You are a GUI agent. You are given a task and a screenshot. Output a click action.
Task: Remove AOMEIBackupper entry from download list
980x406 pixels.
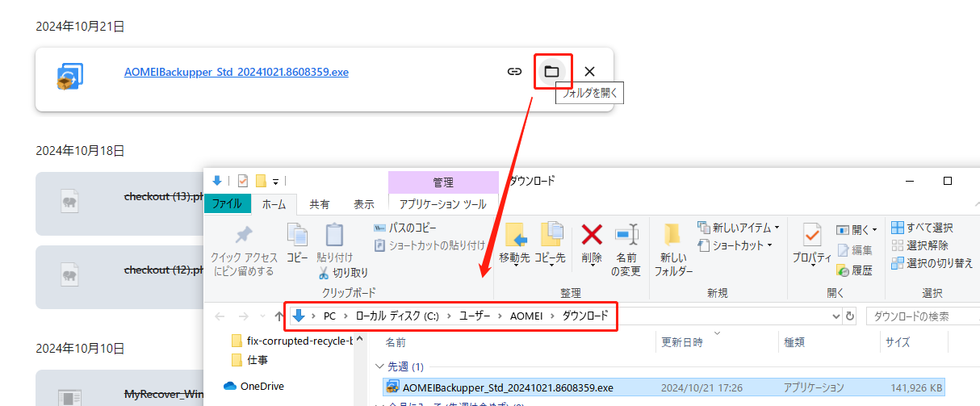tap(589, 71)
